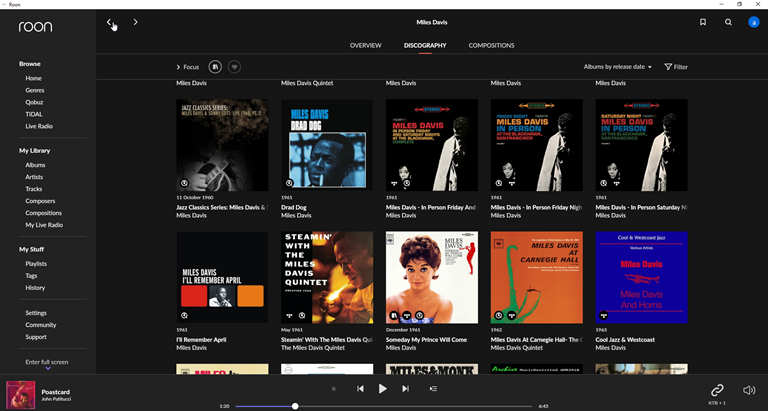The height and width of the screenshot is (411, 768).
Task: Open Playlists in the sidebar
Action: point(36,264)
